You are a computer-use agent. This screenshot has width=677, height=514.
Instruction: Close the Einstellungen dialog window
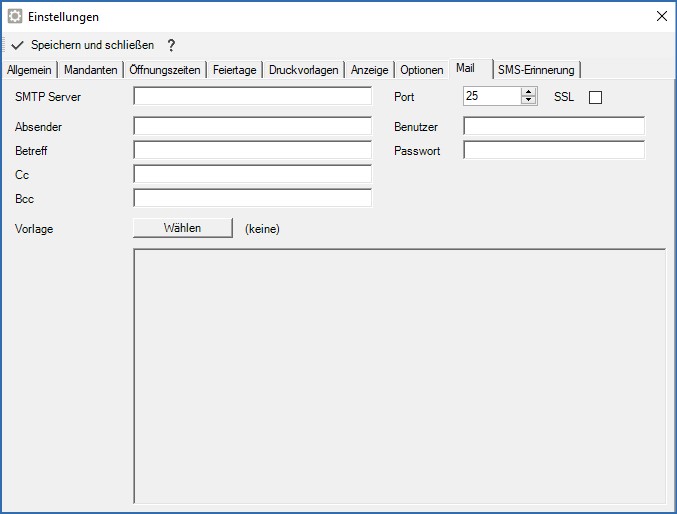coord(660,17)
